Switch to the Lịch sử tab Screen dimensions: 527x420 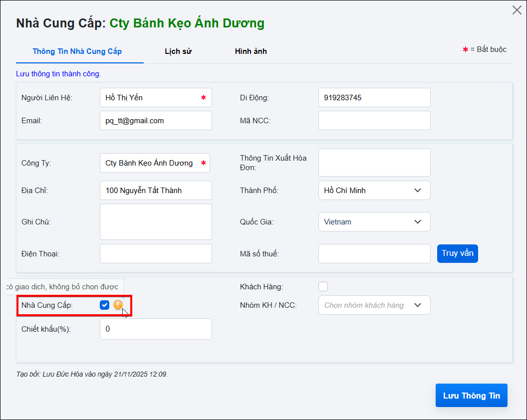[178, 51]
